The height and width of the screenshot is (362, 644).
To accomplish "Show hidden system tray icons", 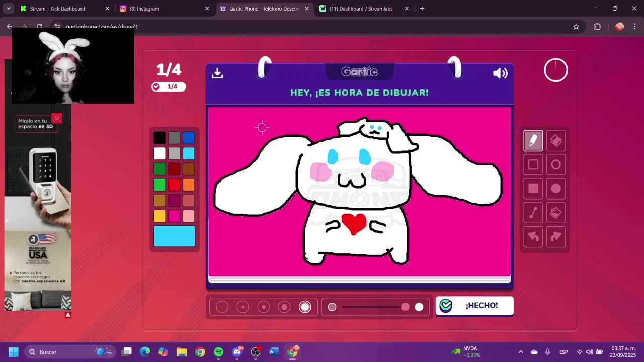I will tap(521, 352).
